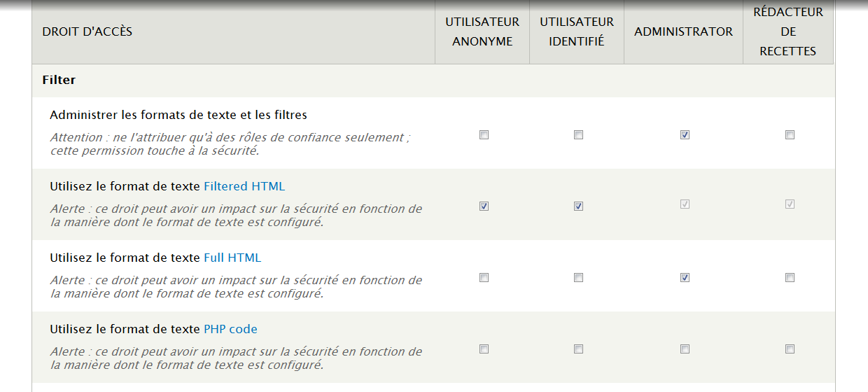Uncheck Filtered HTML for Utilisateur identifié
Viewport: 868px width, 392px height.
578,206
